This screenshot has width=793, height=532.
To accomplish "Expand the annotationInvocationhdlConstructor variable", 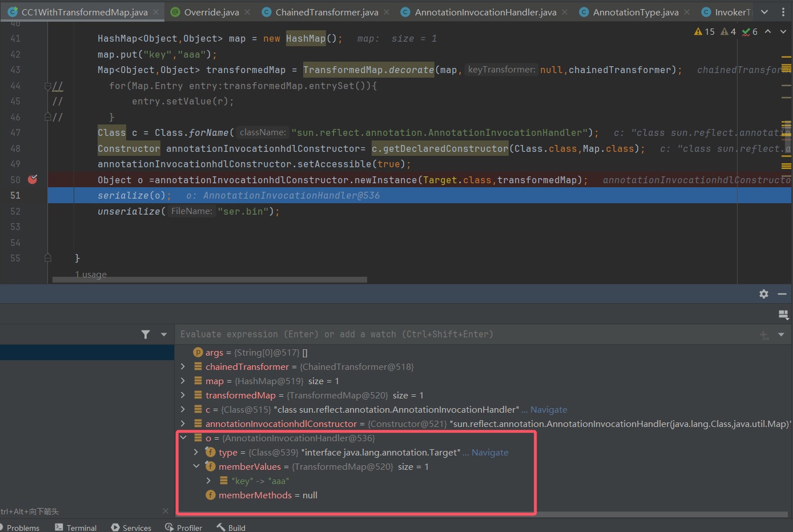I will pos(183,424).
